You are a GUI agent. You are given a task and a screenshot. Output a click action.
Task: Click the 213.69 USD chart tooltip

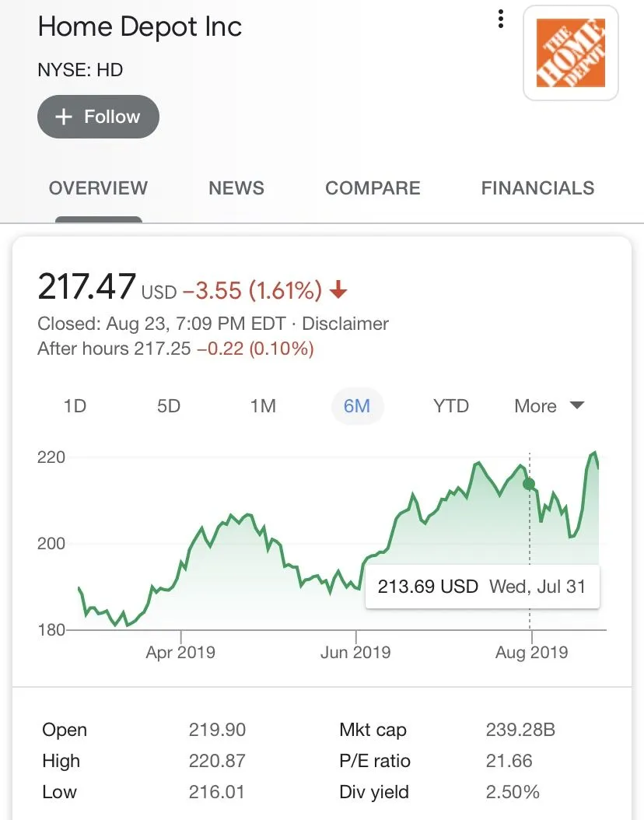(481, 587)
